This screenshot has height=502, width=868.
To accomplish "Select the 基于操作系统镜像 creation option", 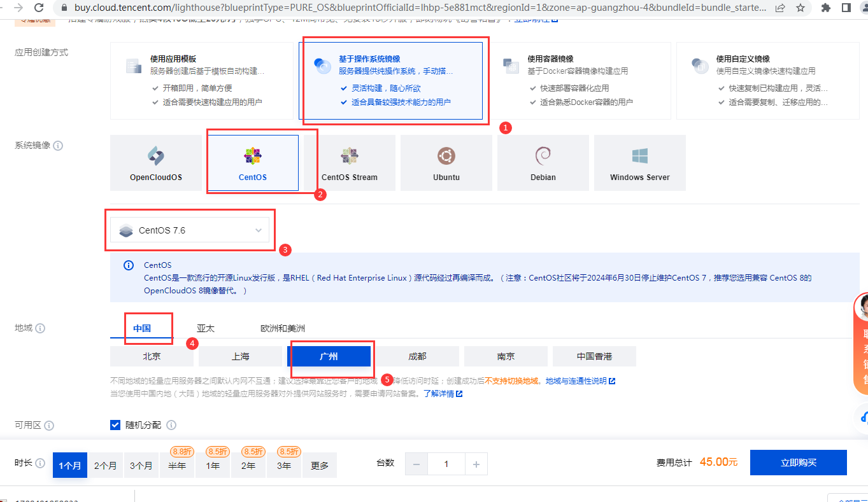I will [390, 81].
